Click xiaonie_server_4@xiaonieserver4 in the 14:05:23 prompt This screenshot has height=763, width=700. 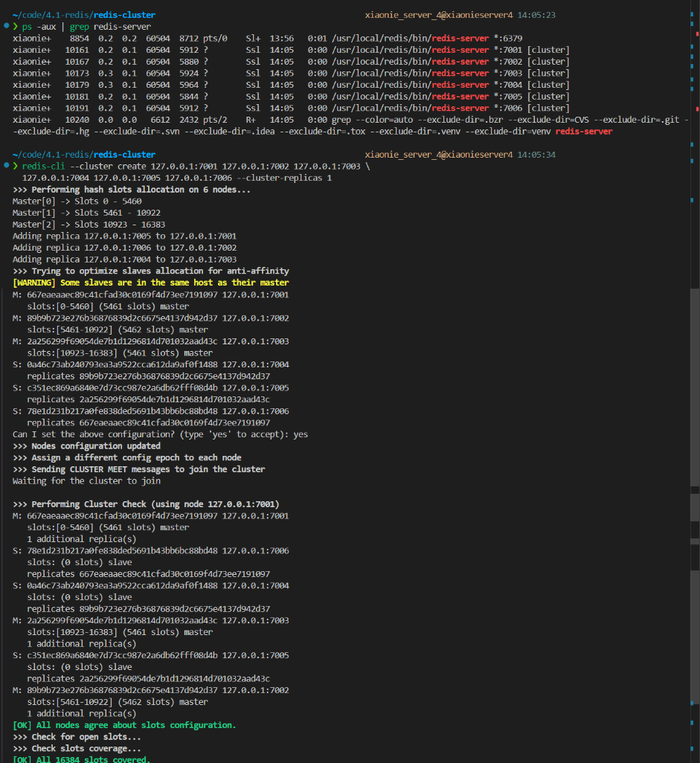[x=439, y=15]
